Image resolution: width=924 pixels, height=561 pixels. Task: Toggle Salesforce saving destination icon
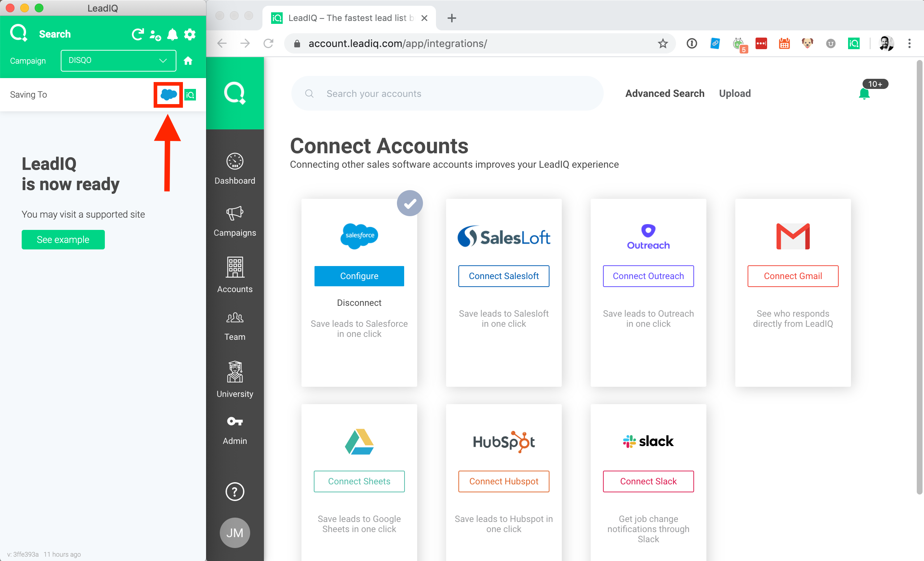168,94
